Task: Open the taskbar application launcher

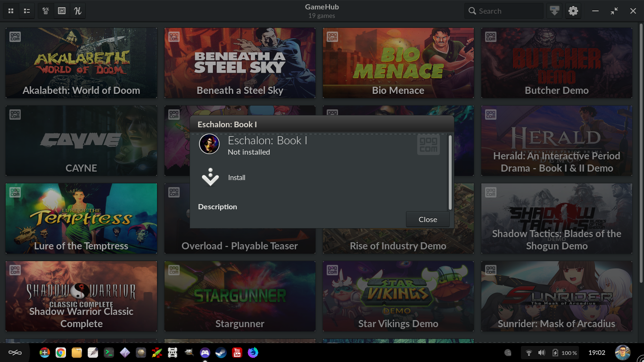Action: pos(15,353)
